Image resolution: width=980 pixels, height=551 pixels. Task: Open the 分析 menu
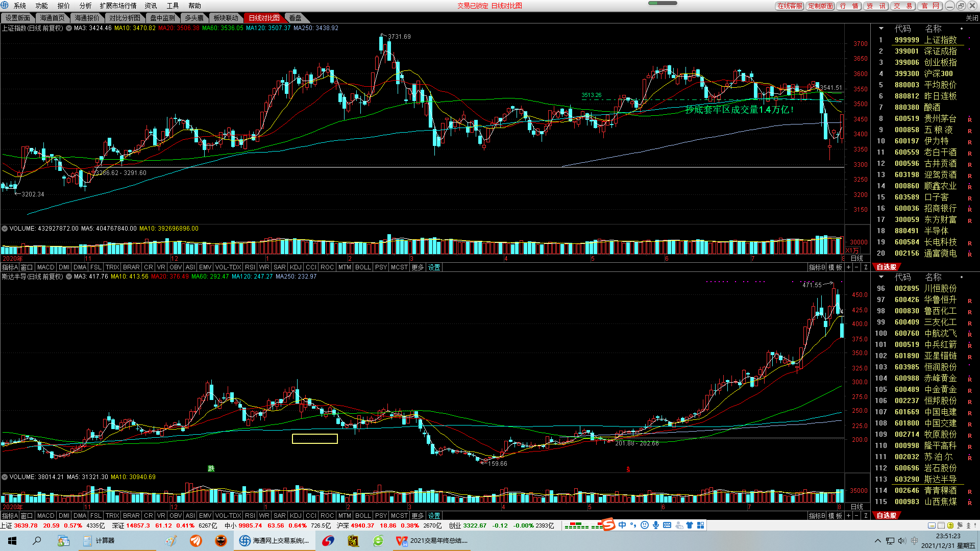[x=85, y=6]
